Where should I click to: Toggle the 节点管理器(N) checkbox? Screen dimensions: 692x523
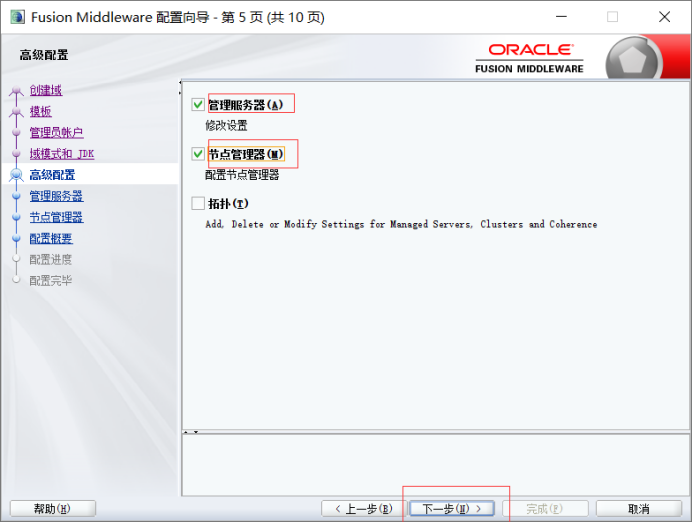pyautogui.click(x=198, y=154)
